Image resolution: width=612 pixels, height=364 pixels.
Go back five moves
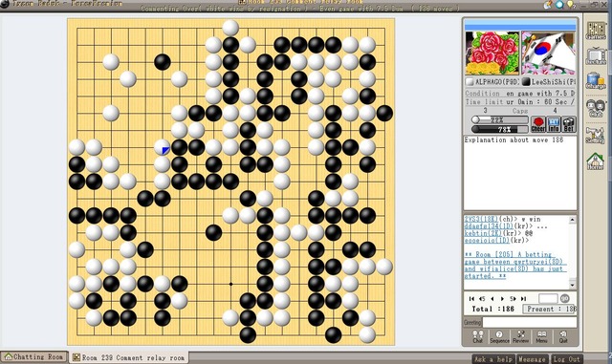pos(482,298)
